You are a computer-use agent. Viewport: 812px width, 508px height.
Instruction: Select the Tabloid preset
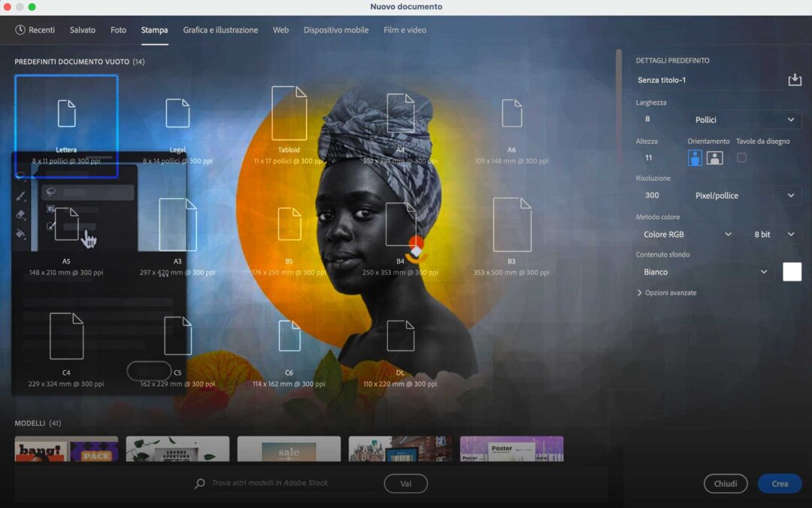click(x=289, y=113)
